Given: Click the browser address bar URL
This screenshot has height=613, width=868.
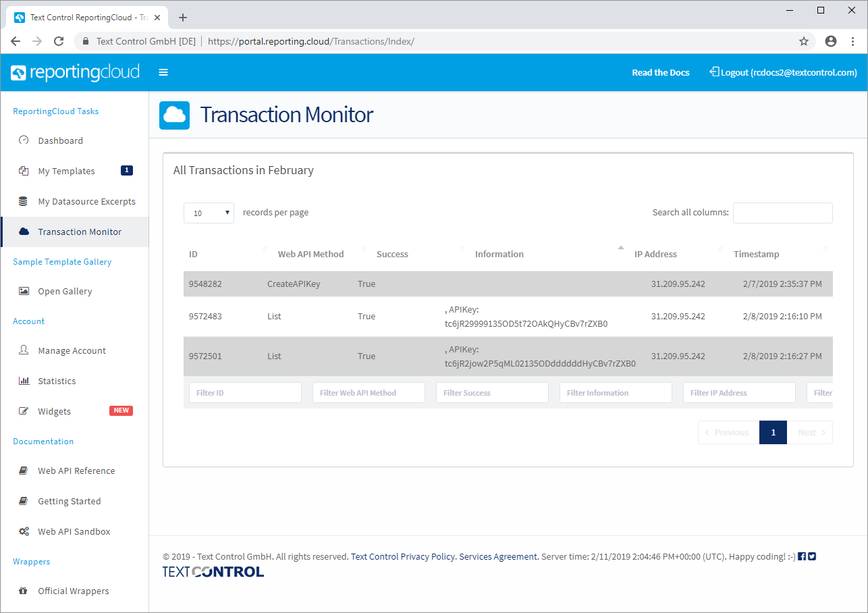Looking at the screenshot, I should tap(310, 41).
